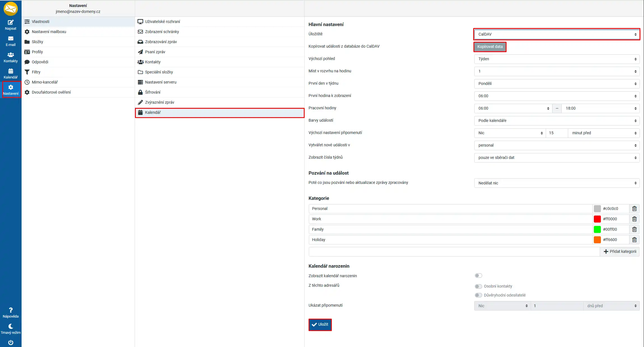Click the red Work color swatch
Viewport: 644px width, 347px height.
tap(597, 219)
